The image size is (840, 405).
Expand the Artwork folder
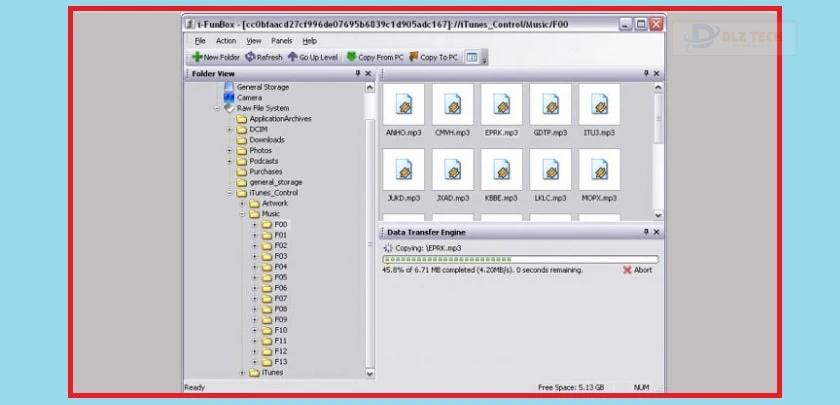(x=242, y=204)
